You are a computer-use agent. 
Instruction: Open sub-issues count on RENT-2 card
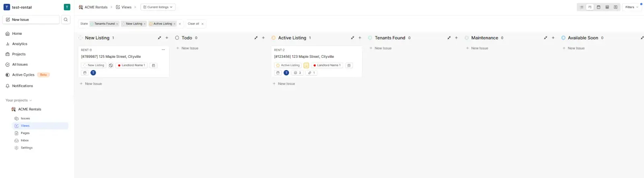pos(297,73)
